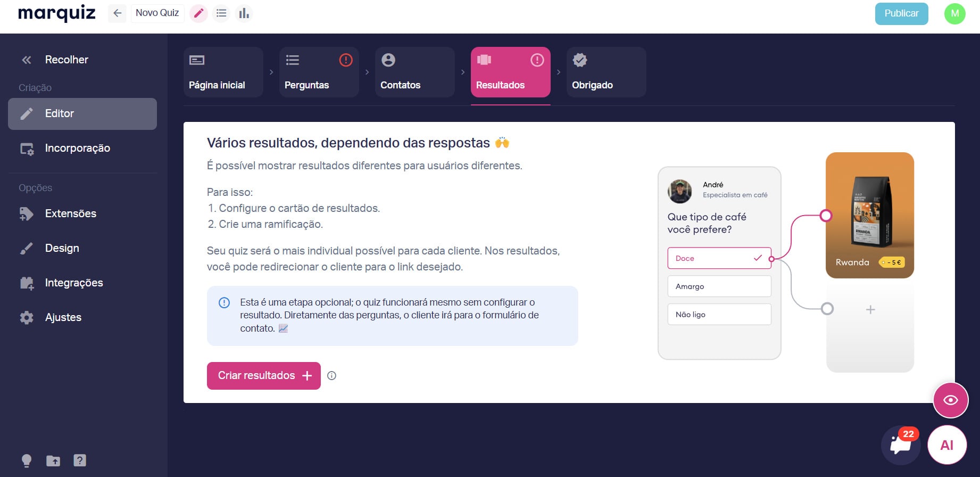Click the folder upload icon at bottom

coord(53,460)
